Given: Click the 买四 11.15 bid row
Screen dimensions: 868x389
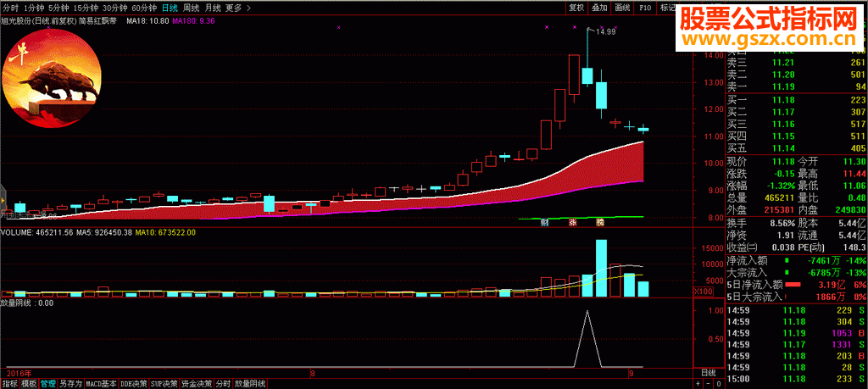Looking at the screenshot, I should (795, 136).
